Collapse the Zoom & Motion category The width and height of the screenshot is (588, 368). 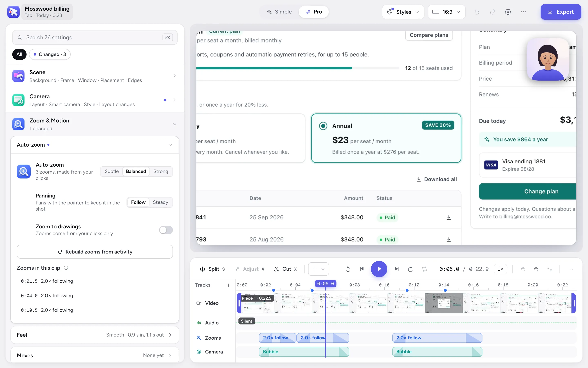pos(95,124)
